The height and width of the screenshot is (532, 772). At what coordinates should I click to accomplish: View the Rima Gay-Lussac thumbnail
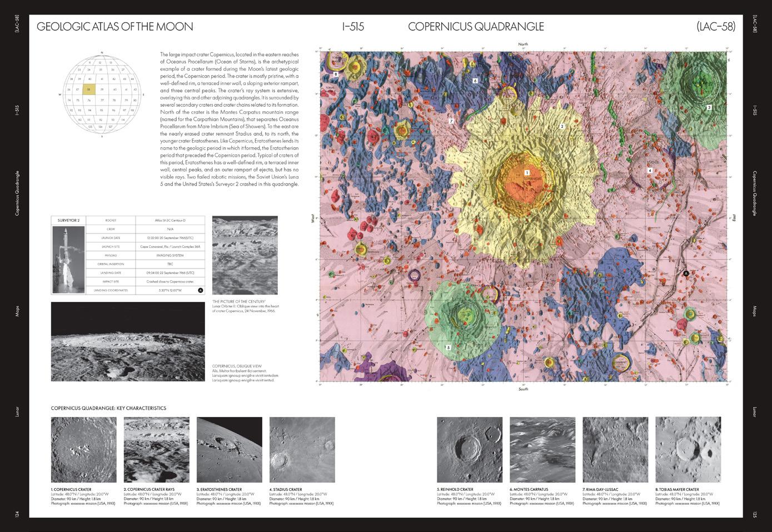615,450
